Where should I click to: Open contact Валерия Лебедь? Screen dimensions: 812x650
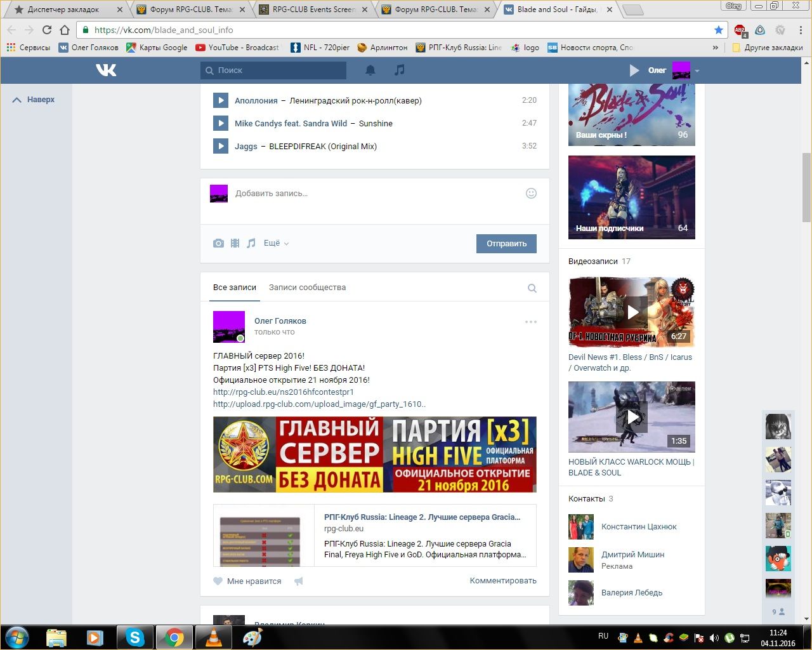632,592
